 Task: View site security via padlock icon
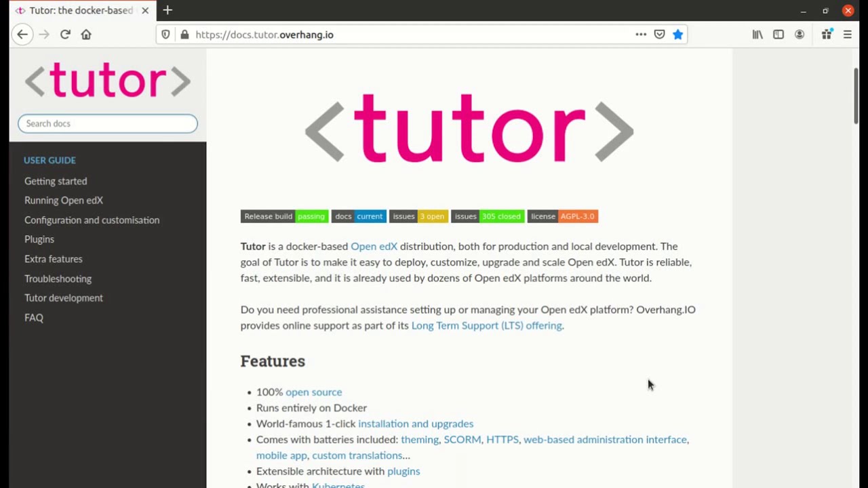[x=184, y=35]
